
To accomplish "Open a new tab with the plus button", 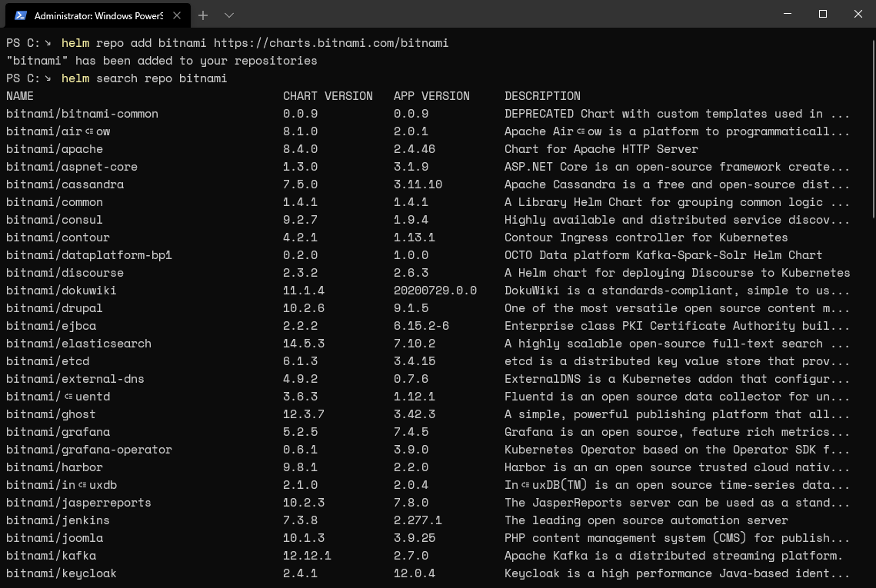I will 203,15.
